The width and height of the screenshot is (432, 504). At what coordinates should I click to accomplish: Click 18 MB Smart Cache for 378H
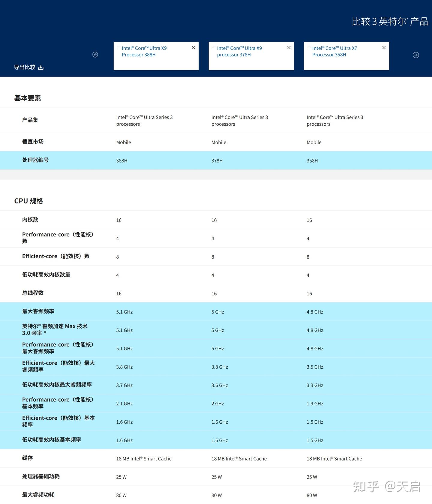(x=239, y=459)
